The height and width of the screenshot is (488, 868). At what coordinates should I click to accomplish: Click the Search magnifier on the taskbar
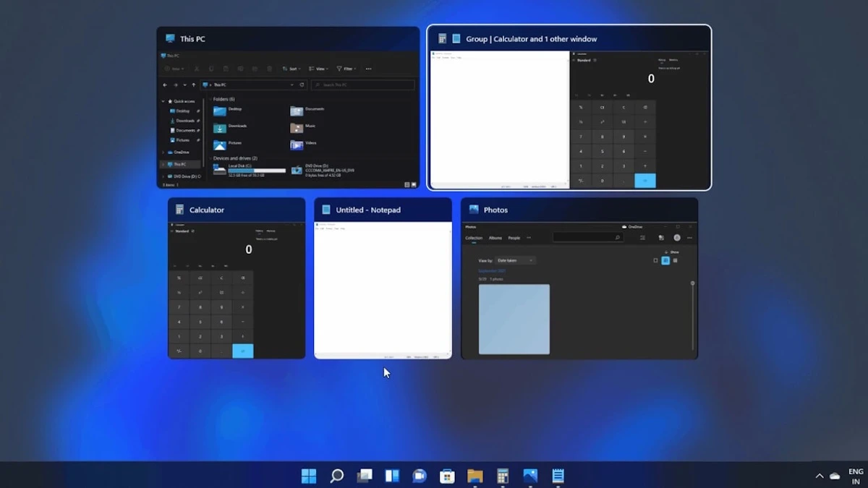336,476
